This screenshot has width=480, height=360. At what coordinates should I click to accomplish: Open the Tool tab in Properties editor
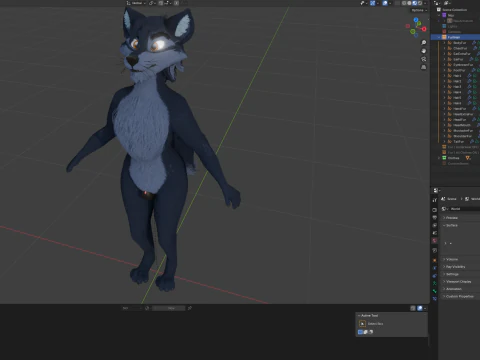coord(434,200)
